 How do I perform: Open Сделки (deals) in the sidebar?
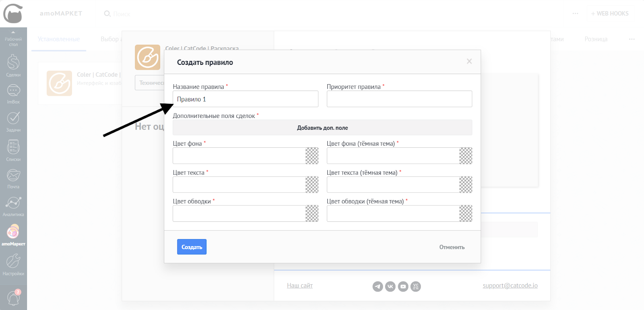tap(13, 66)
